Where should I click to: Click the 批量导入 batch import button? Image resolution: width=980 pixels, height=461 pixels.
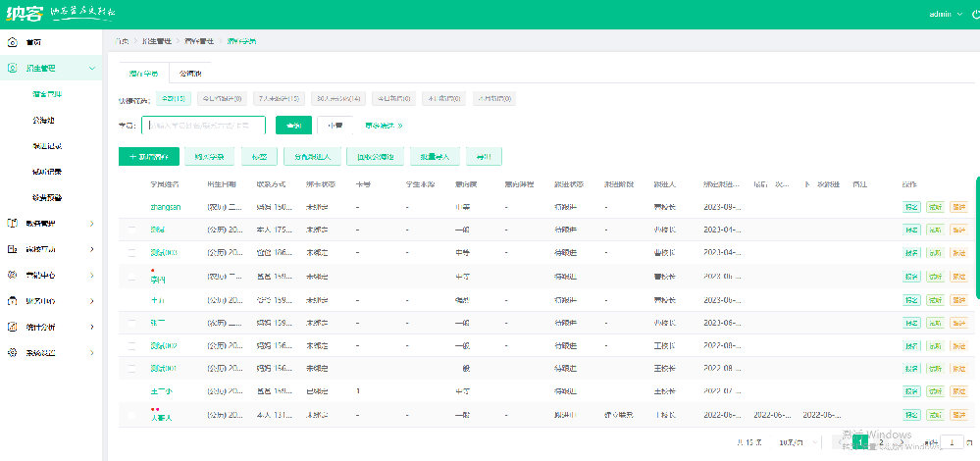tap(435, 157)
